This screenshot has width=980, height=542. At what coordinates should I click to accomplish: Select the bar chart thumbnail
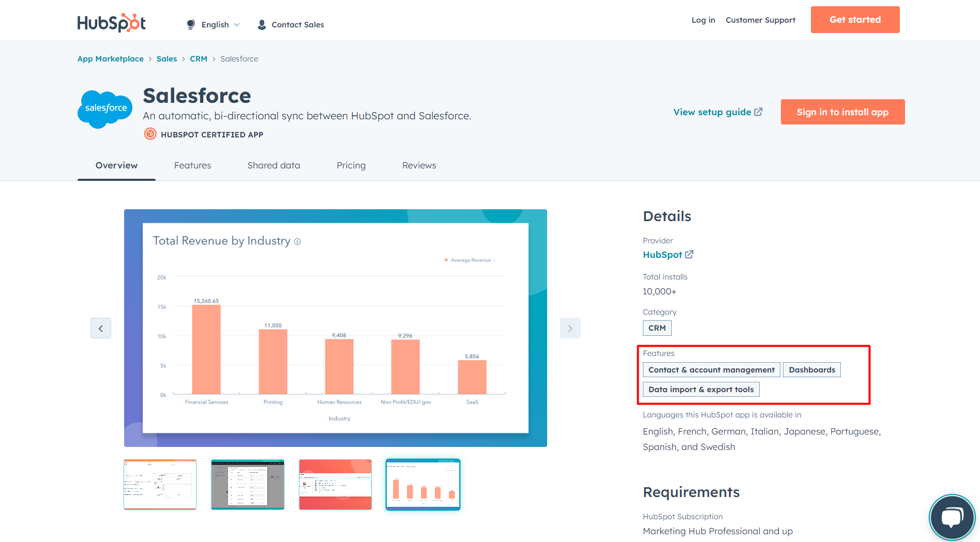pos(423,484)
